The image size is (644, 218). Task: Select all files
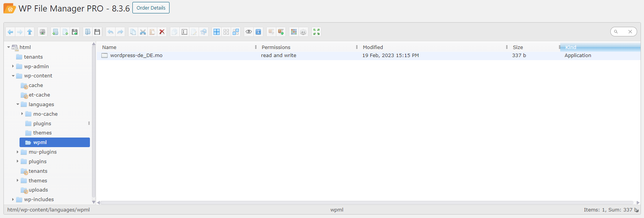[217, 32]
